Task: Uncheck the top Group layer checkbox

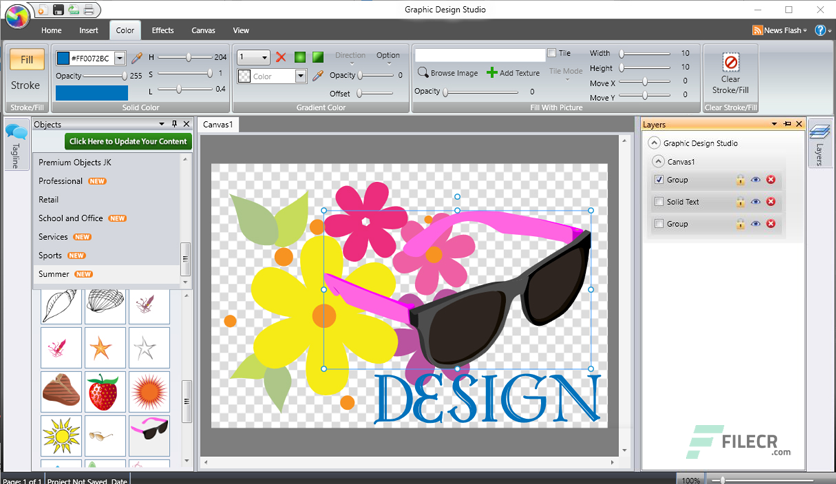Action: coord(659,180)
